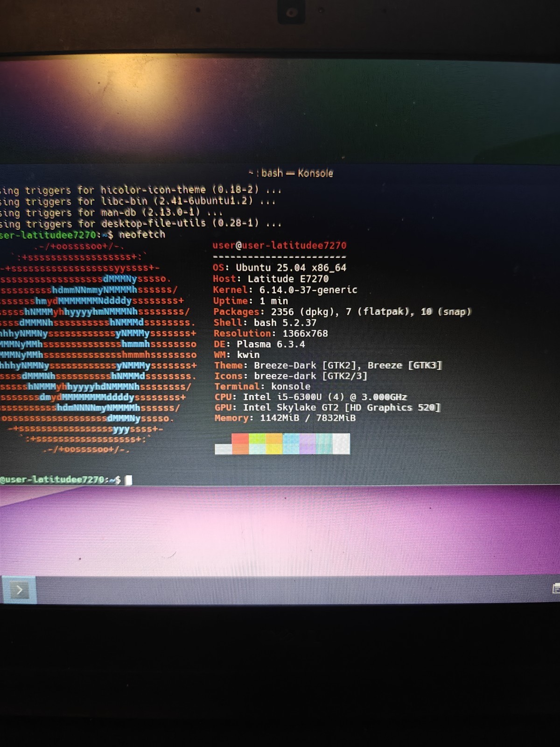Click the 'Packages: 2356 (dpkg)' line
The height and width of the screenshot is (747, 560).
pyautogui.click(x=342, y=311)
